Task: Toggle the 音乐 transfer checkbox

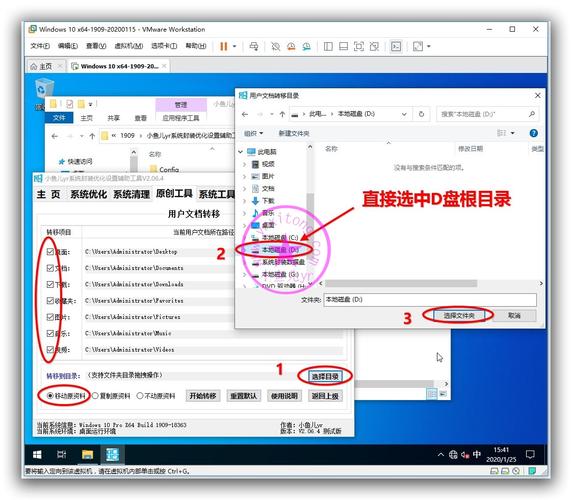Action: point(50,333)
